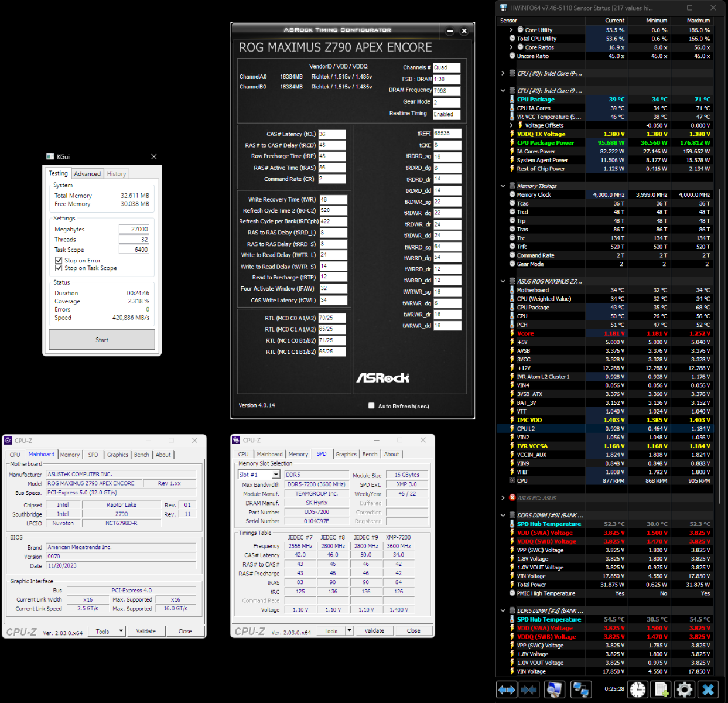Click the blue expand-columns arrows icon in HWiNFO
This screenshot has height=703, width=728.
click(x=507, y=690)
